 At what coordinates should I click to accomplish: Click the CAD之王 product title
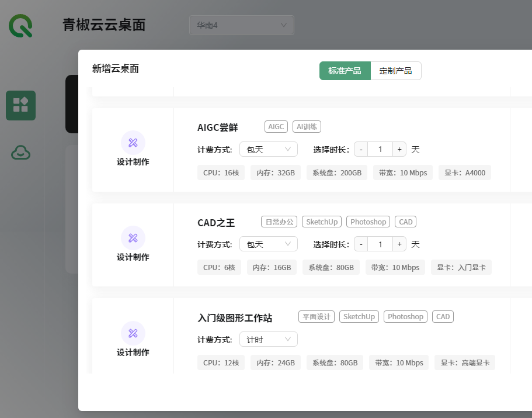click(x=216, y=223)
